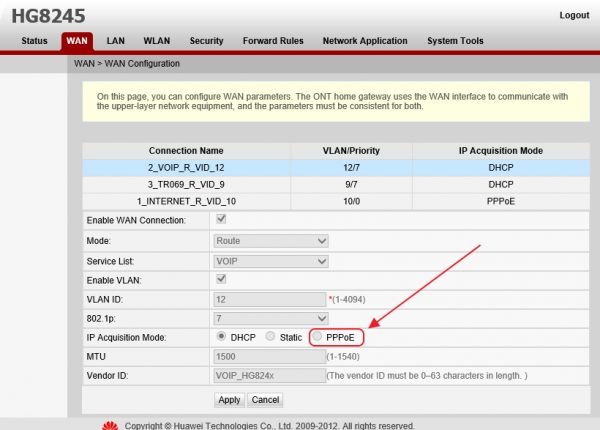The width and height of the screenshot is (600, 430).
Task: Select the 1_INTERNET_R_VID_10 connection row
Action: click(x=336, y=201)
